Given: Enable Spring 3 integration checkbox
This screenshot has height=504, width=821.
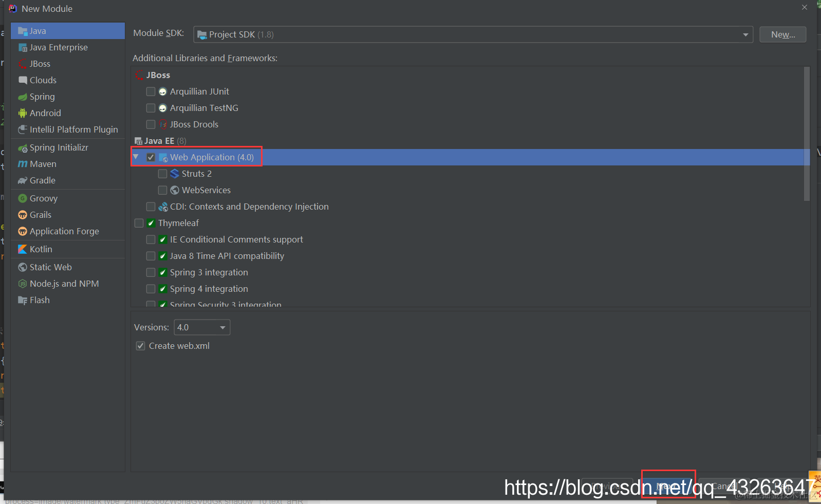Looking at the screenshot, I should click(x=151, y=272).
